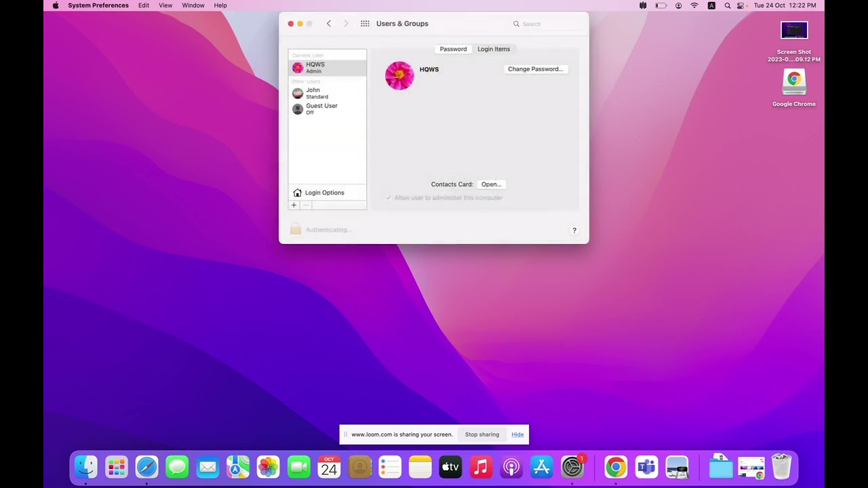Image resolution: width=868 pixels, height=488 pixels.
Task: Open the blue folder stack in Dock
Action: pos(721,467)
